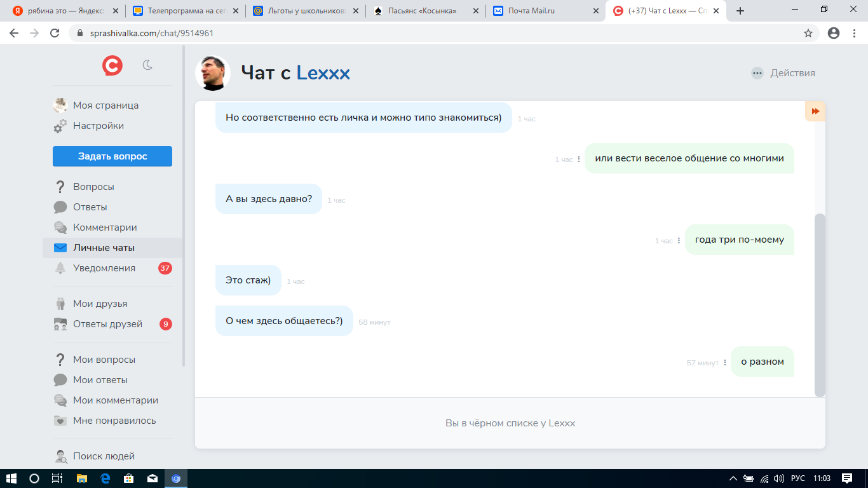This screenshot has height=488, width=868.
Task: Click the chat vertical scrollbar thumb
Action: click(820, 305)
